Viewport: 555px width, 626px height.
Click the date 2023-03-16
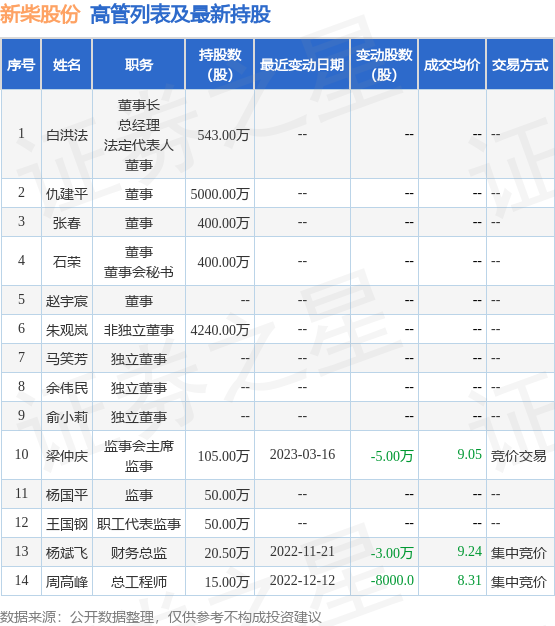click(302, 455)
